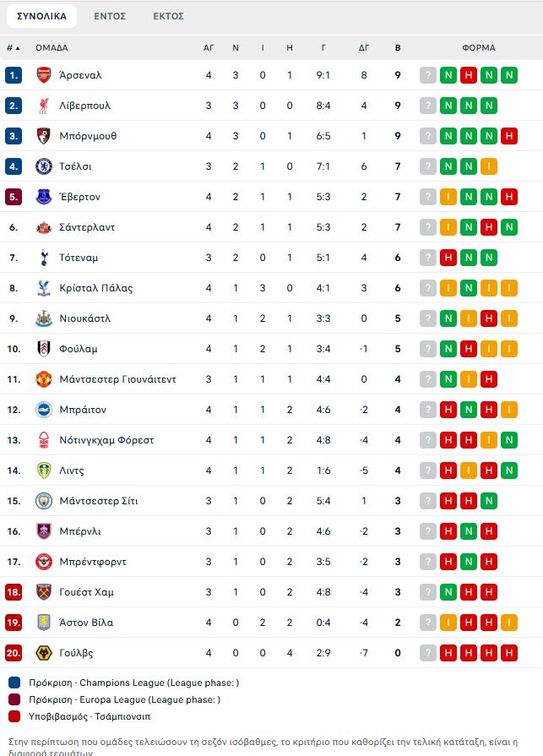This screenshot has width=543, height=756.
Task: Open the Μπόρνμουθ team link
Action: coord(88,136)
